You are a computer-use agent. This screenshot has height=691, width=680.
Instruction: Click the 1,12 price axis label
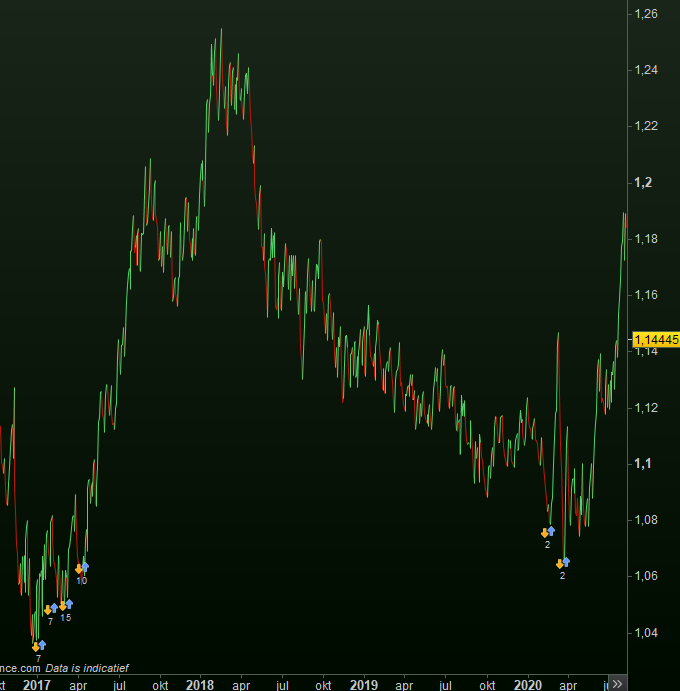click(646, 408)
